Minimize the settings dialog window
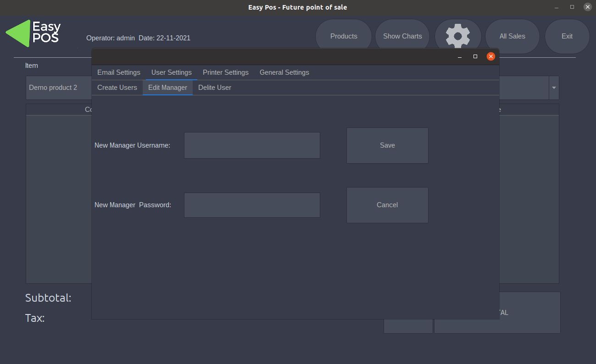The image size is (596, 364). coord(459,56)
